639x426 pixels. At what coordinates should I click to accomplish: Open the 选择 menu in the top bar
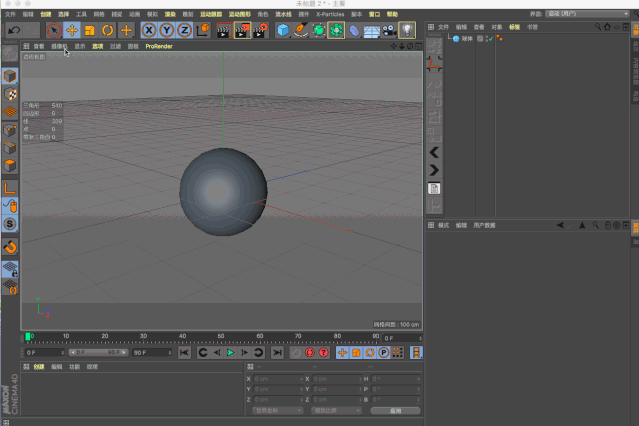(63, 14)
